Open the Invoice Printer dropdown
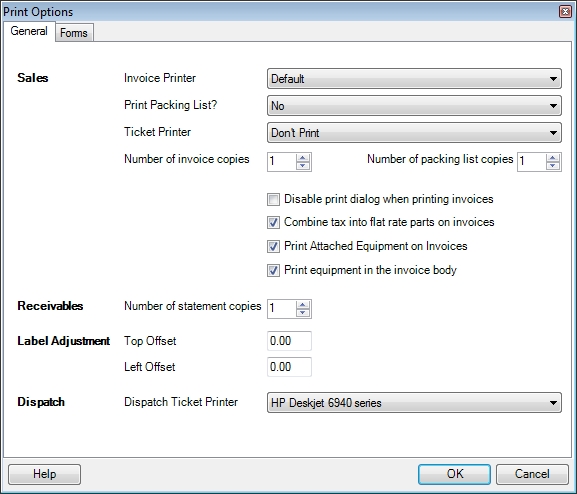 click(414, 78)
